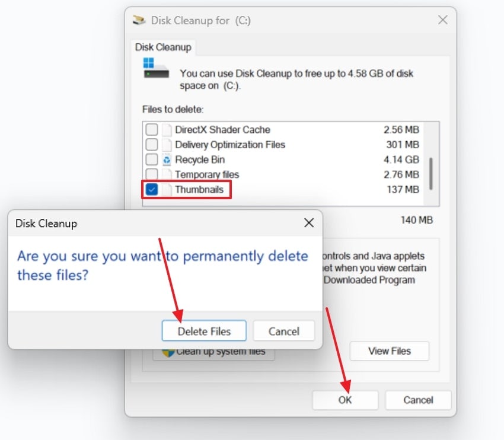Image resolution: width=504 pixels, height=440 pixels.
Task: Click the Disk Cleanup title bar drive icon
Action: coord(139,20)
